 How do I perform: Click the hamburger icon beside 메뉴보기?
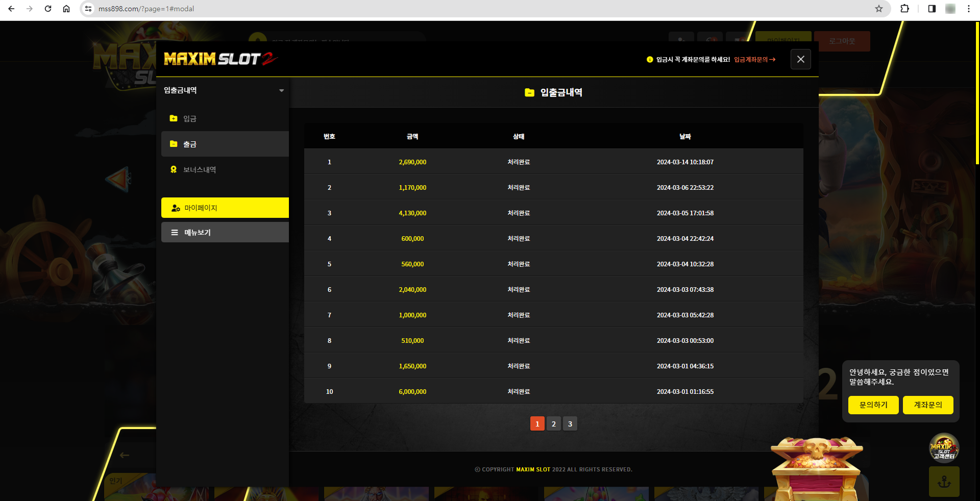point(175,233)
